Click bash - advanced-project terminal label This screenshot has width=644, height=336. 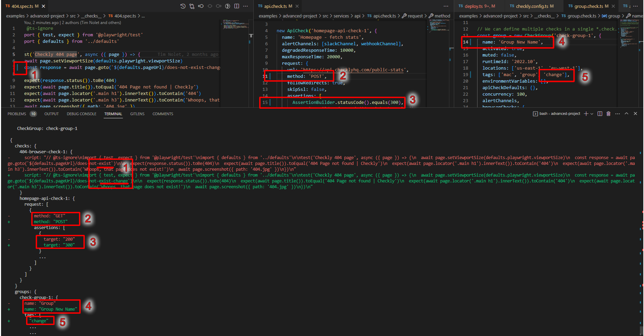(560, 113)
